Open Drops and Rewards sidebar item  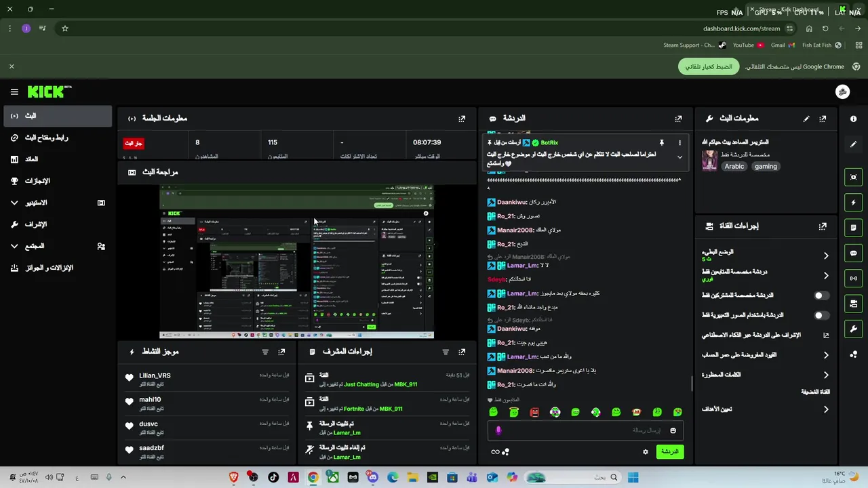click(58, 268)
